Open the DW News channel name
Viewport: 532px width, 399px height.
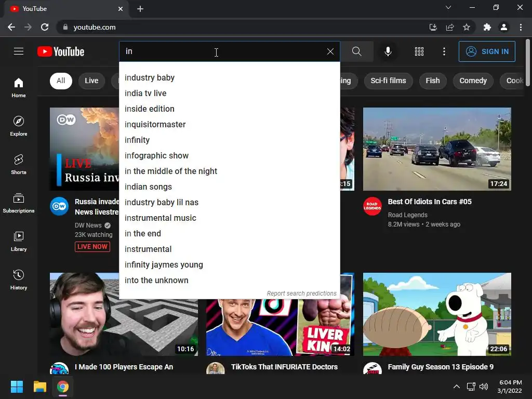click(88, 225)
